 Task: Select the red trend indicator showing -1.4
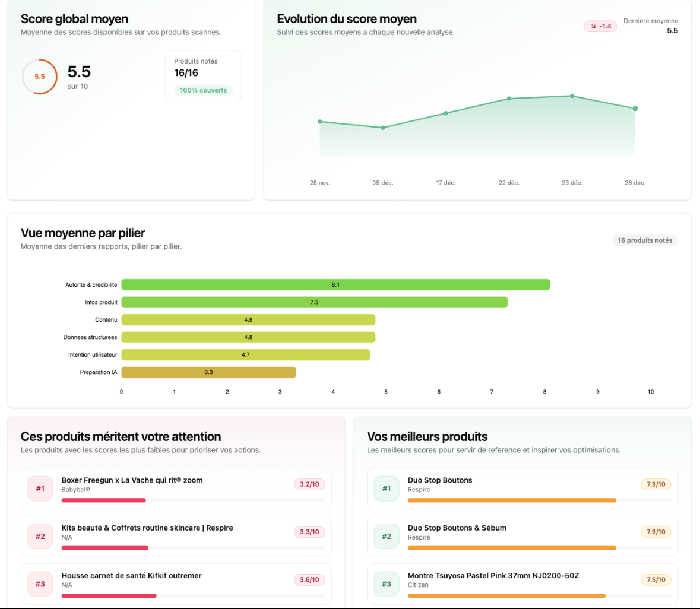(599, 26)
